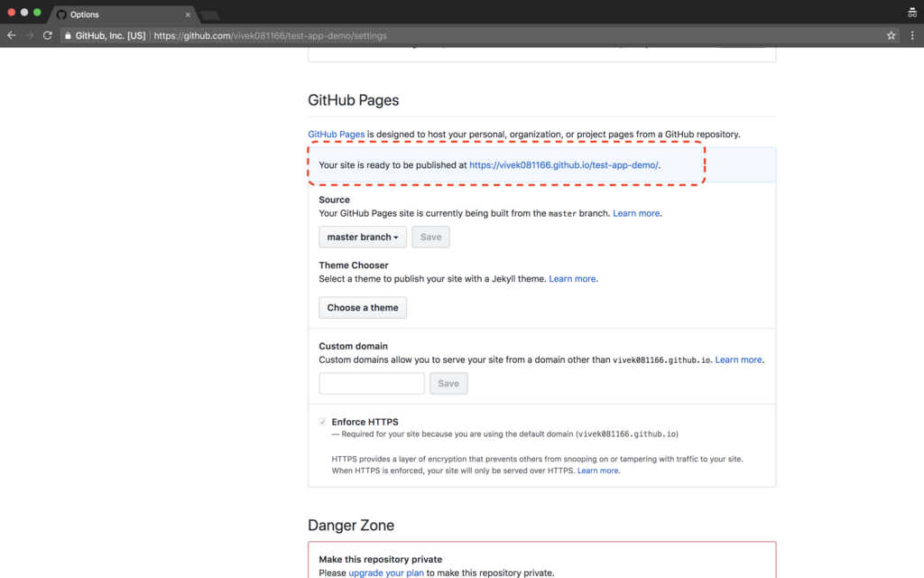Close the Options browser tab
924x578 pixels.
(188, 14)
